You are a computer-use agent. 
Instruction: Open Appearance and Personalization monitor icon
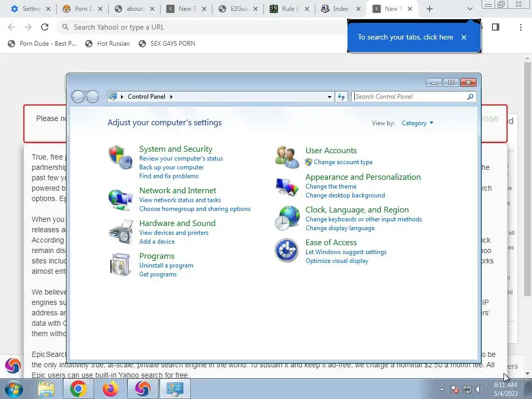coord(287,187)
